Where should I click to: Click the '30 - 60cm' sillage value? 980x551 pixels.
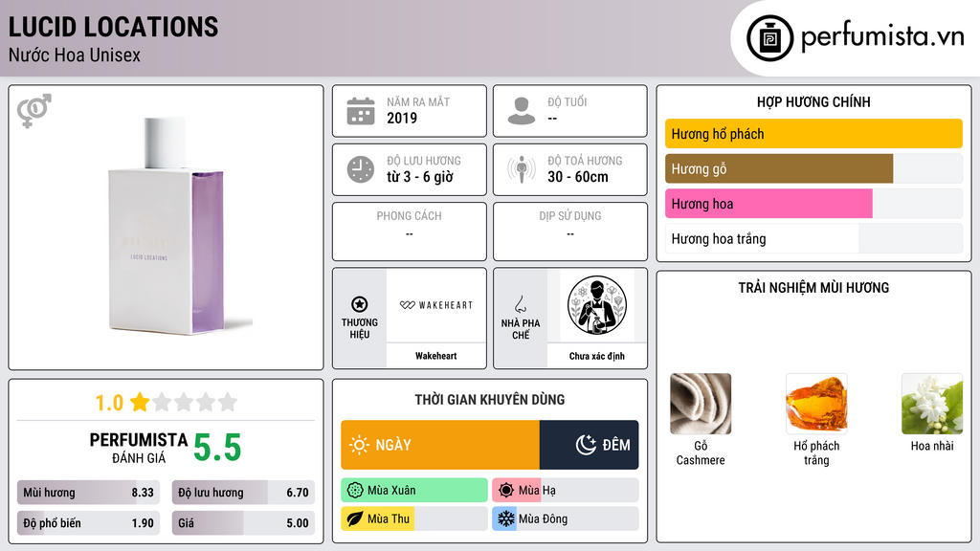[x=578, y=177]
